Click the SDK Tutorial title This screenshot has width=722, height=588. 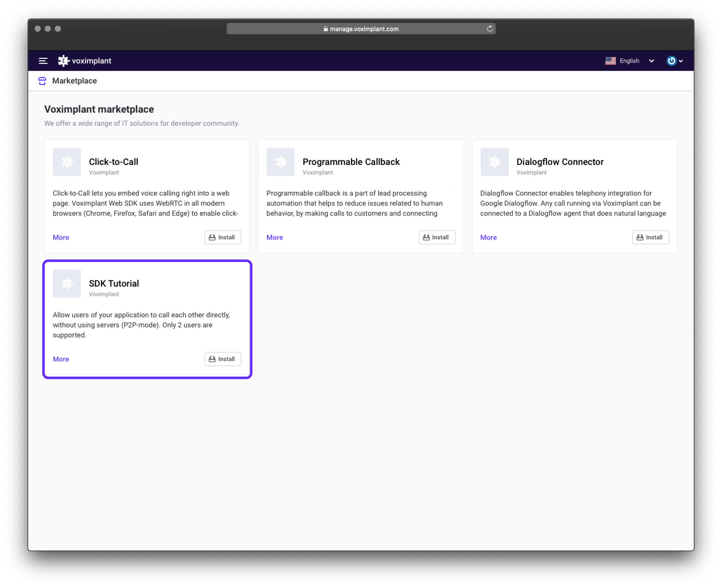[114, 284]
